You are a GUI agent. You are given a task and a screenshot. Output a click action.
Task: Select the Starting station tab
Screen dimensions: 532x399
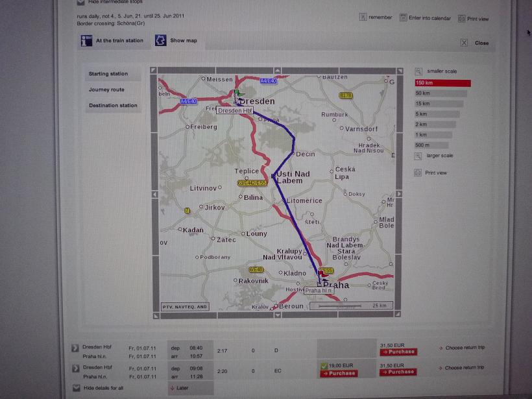coord(113,74)
